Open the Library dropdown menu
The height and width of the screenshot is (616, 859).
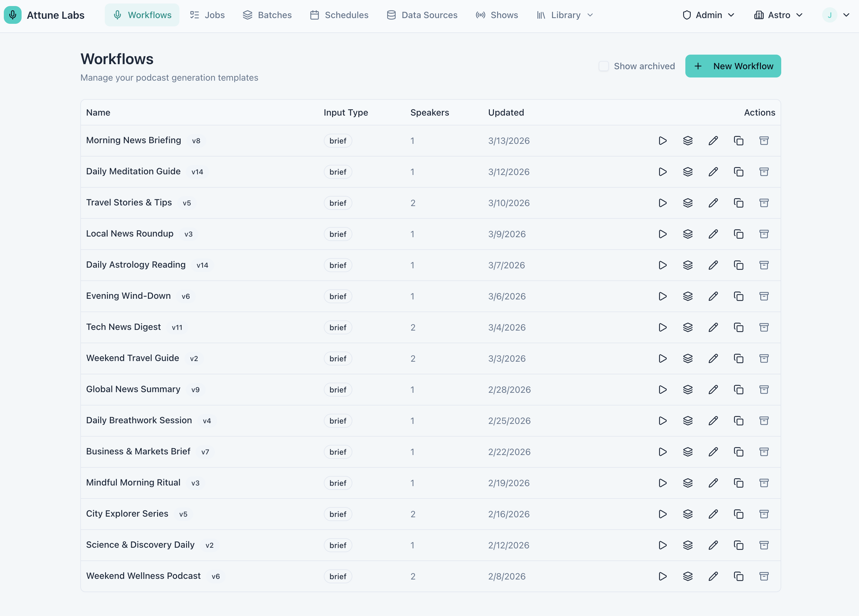(564, 15)
